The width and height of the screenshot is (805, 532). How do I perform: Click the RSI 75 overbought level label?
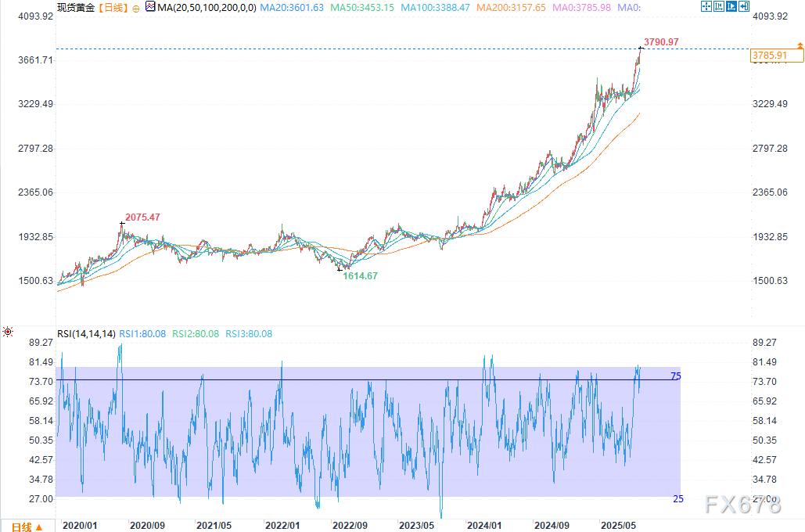coord(675,376)
